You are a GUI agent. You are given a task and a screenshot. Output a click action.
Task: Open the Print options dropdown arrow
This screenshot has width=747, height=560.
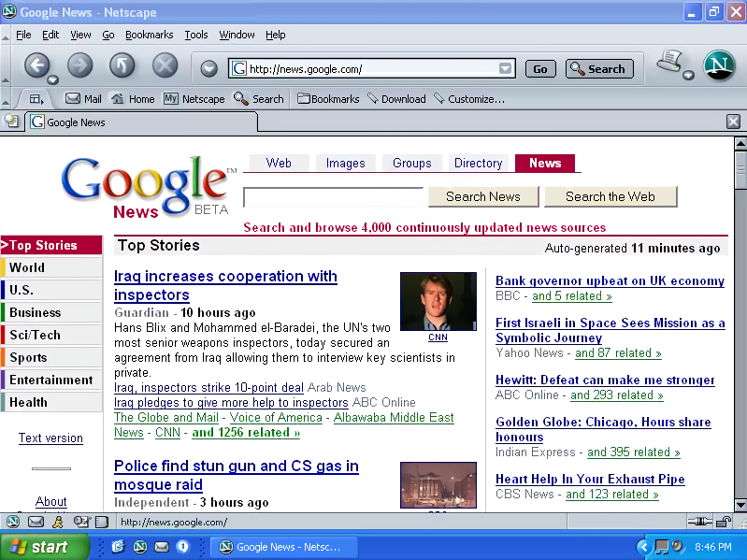pyautogui.click(x=688, y=75)
